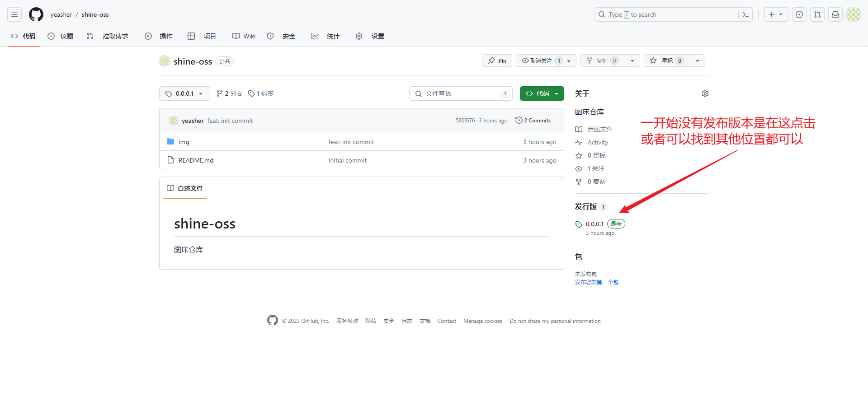Open the issues icon in header
The height and width of the screenshot is (415, 868).
click(799, 14)
